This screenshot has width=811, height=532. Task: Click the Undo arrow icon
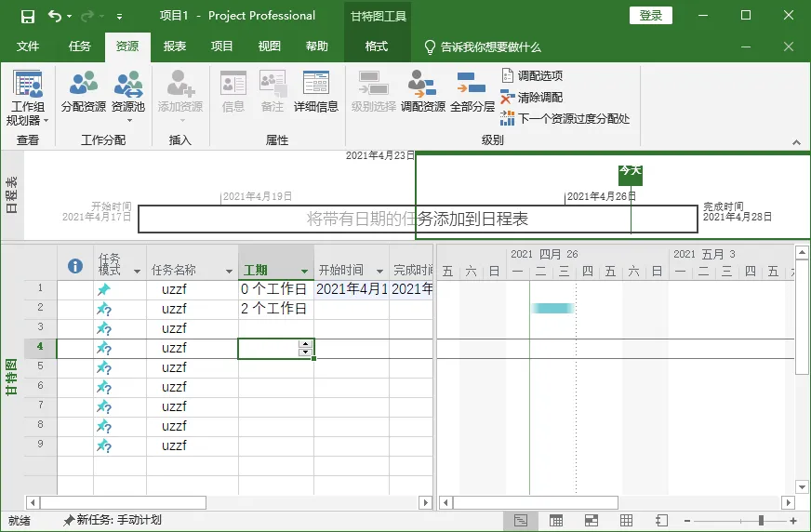click(x=54, y=16)
